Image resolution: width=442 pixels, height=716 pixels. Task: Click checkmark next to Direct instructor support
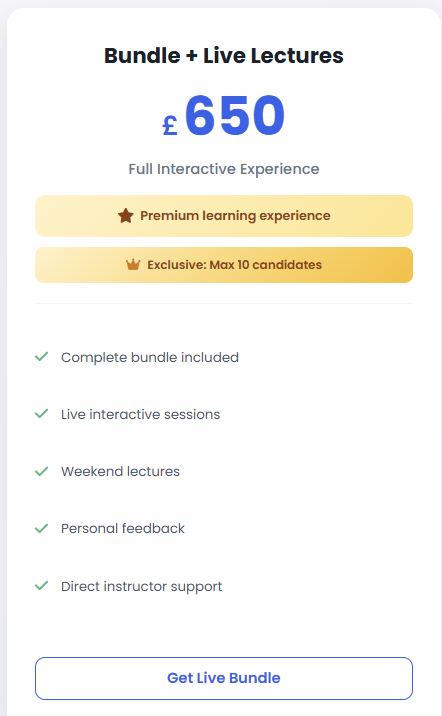coord(42,585)
